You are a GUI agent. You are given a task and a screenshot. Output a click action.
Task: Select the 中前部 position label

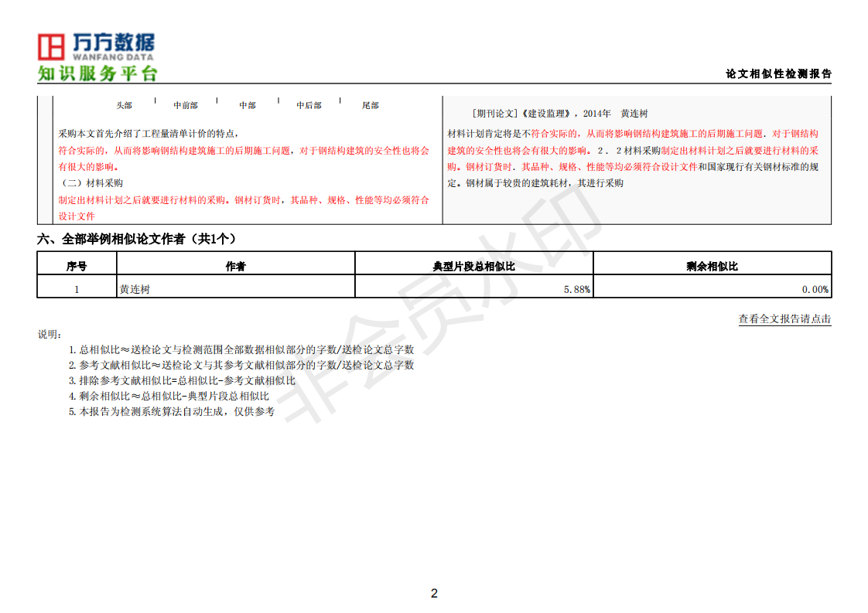click(186, 105)
